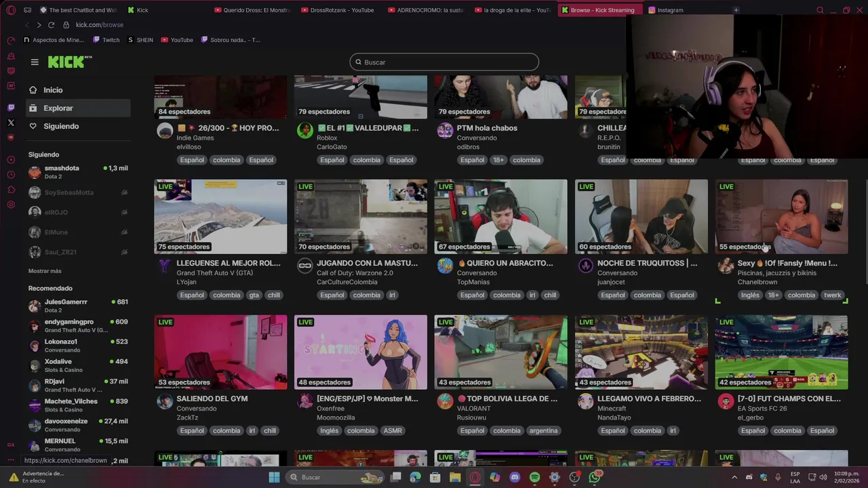Open File Explorer from taskbar
Image resolution: width=868 pixels, height=488 pixels.
[x=455, y=477]
